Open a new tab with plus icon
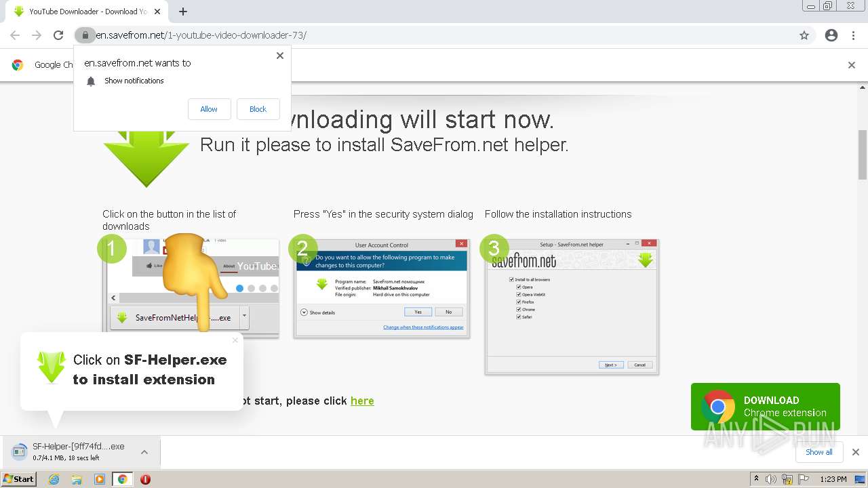Viewport: 868px width, 488px height. tap(183, 12)
